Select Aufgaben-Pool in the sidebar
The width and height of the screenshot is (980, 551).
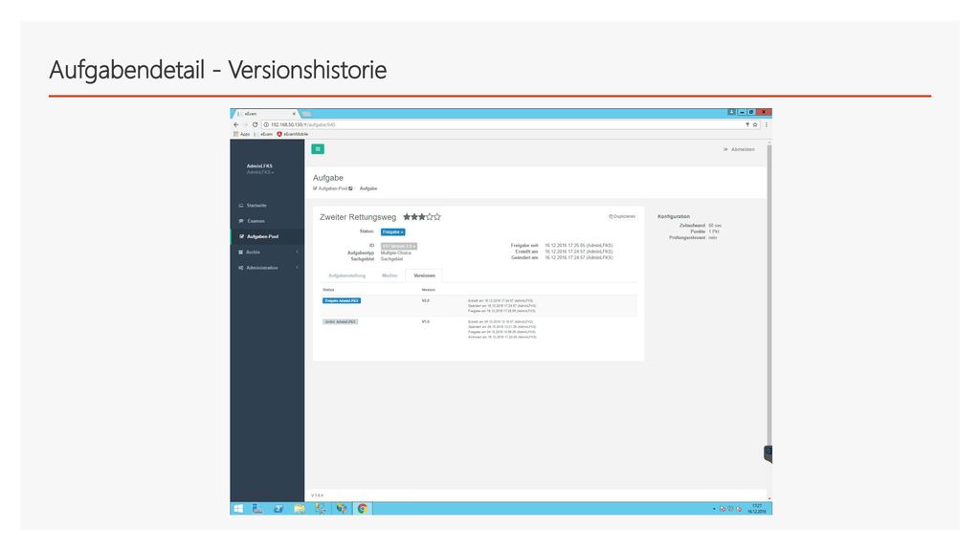(x=267, y=236)
